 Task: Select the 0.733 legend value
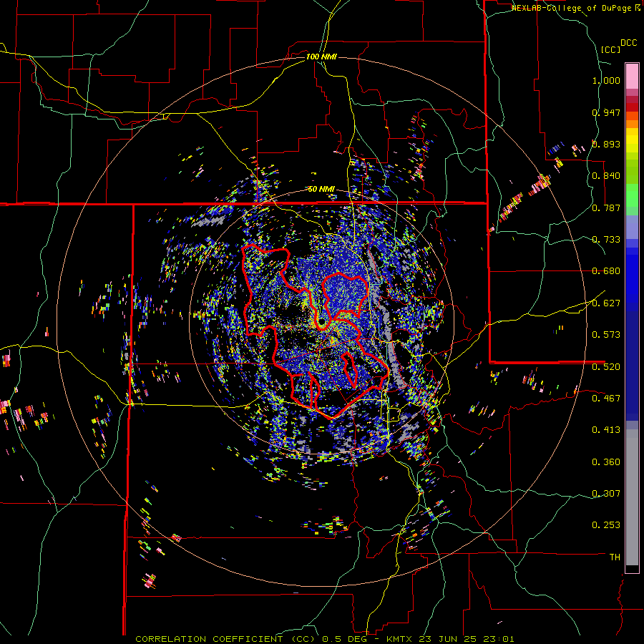(606, 239)
